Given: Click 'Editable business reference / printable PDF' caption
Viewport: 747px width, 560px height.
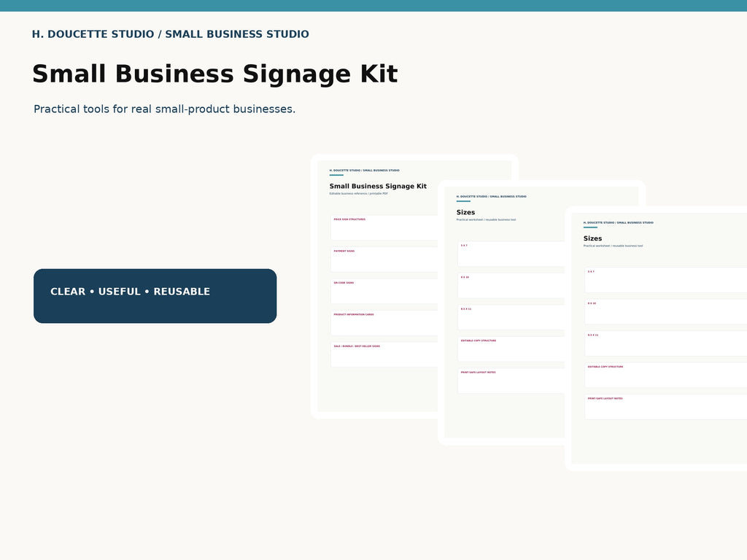Looking at the screenshot, I should (x=359, y=194).
